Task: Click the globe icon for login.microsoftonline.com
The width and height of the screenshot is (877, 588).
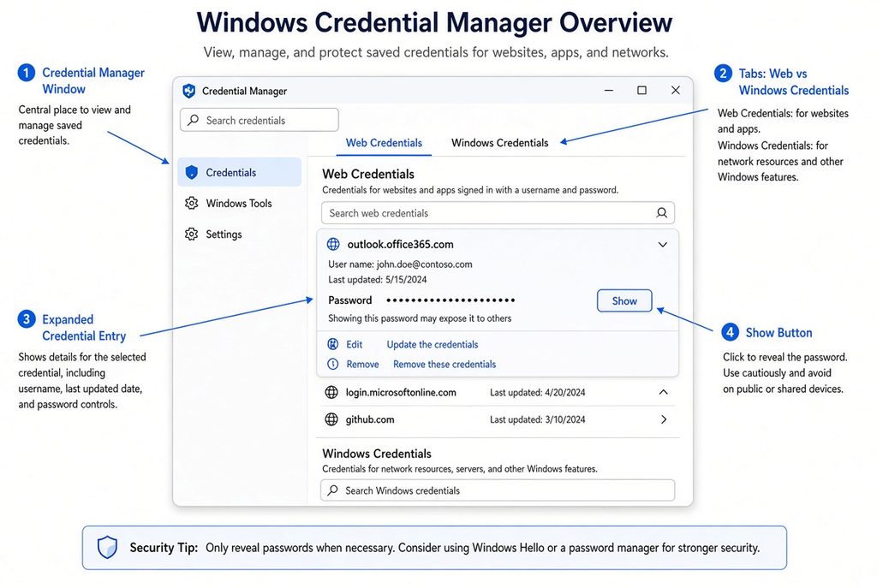Action: pos(331,392)
